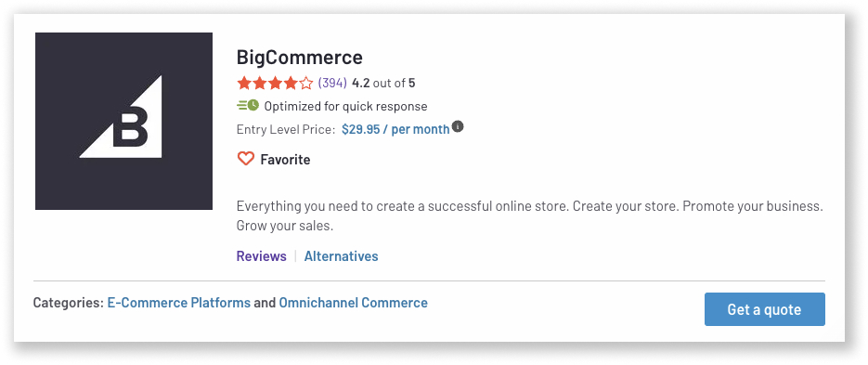The width and height of the screenshot is (868, 365).
Task: Open the Alternatives link
Action: point(341,256)
